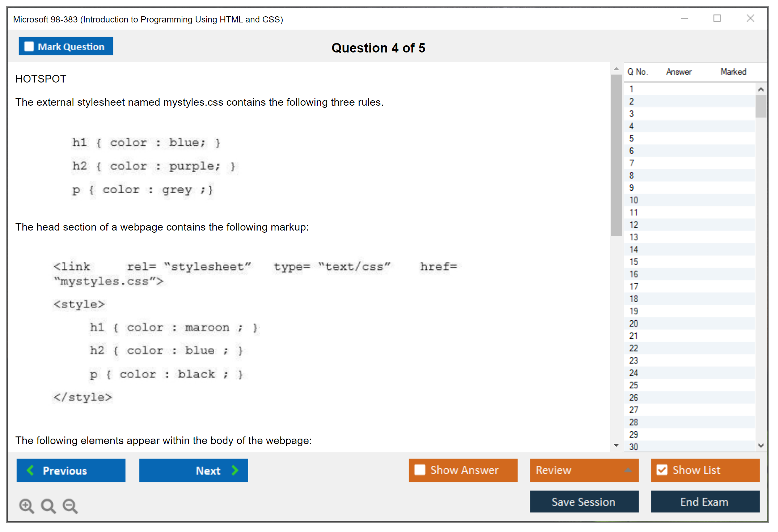
Task: Click the green arrow on the Next button
Action: 235,470
